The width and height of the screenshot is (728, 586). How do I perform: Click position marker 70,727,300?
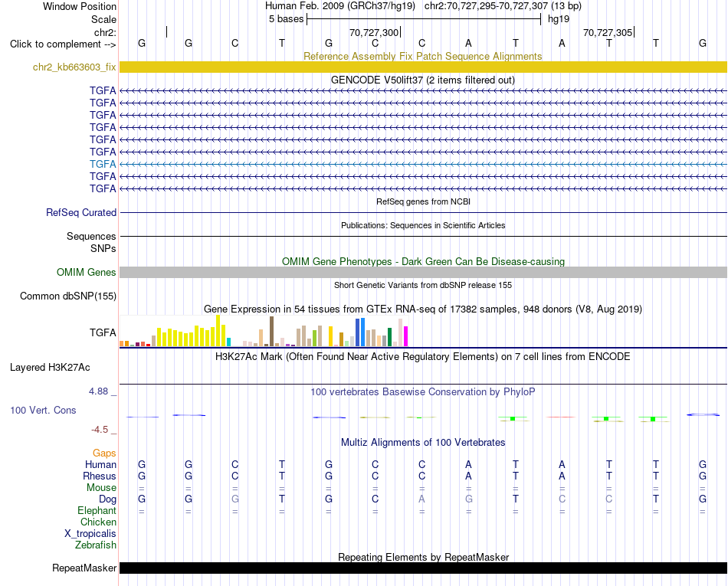pyautogui.click(x=374, y=32)
